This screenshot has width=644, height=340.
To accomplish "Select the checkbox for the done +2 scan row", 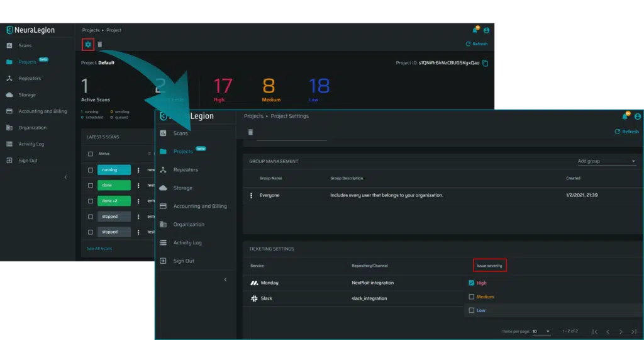I will click(91, 201).
